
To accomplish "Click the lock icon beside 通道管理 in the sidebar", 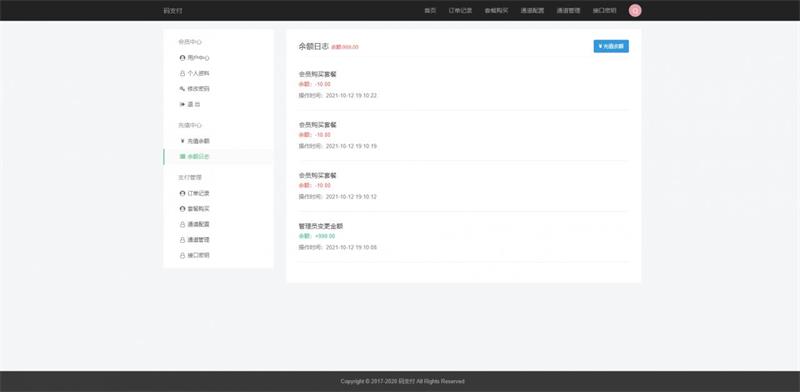I will pyautogui.click(x=182, y=240).
